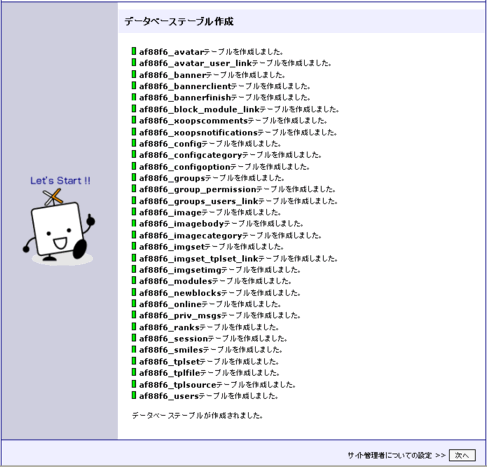Click the データベーステーブルが作成されました message
The image size is (487, 467).
197,415
